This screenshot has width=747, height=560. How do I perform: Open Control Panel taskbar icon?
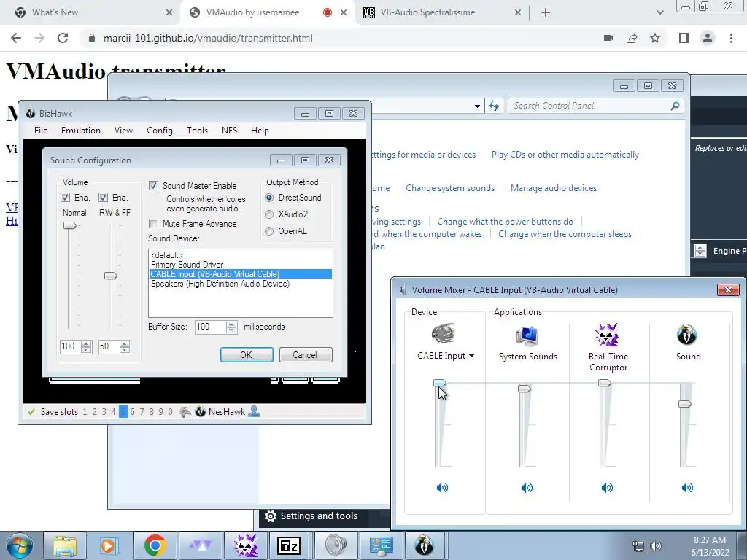381,545
